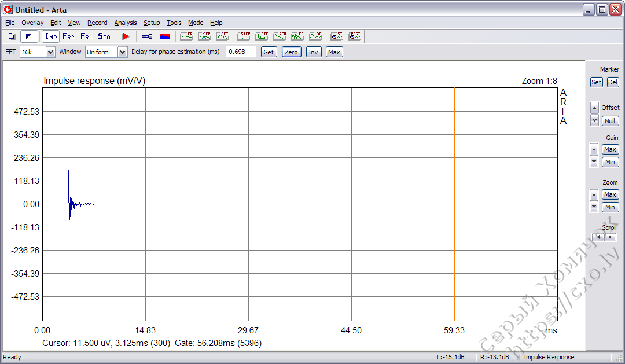This screenshot has width=625, height=364.
Task: Click the CSD cumulative spectral decay icon
Action: coord(297,36)
